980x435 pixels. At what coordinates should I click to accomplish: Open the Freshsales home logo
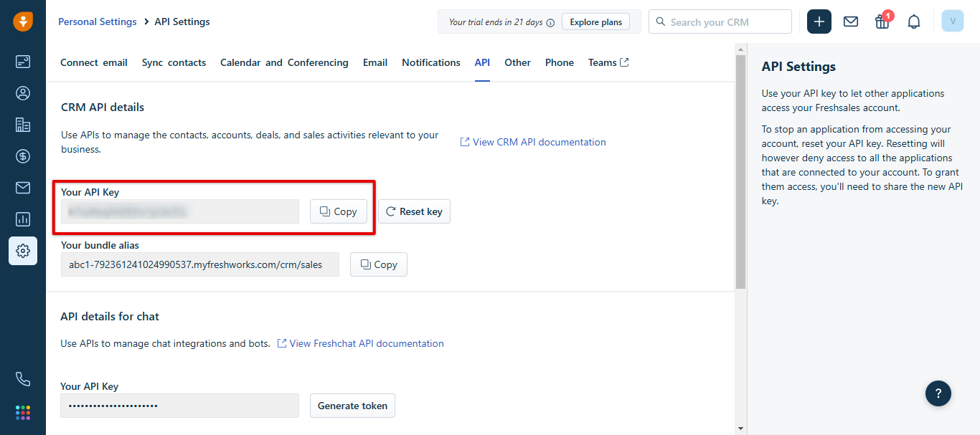[x=23, y=21]
